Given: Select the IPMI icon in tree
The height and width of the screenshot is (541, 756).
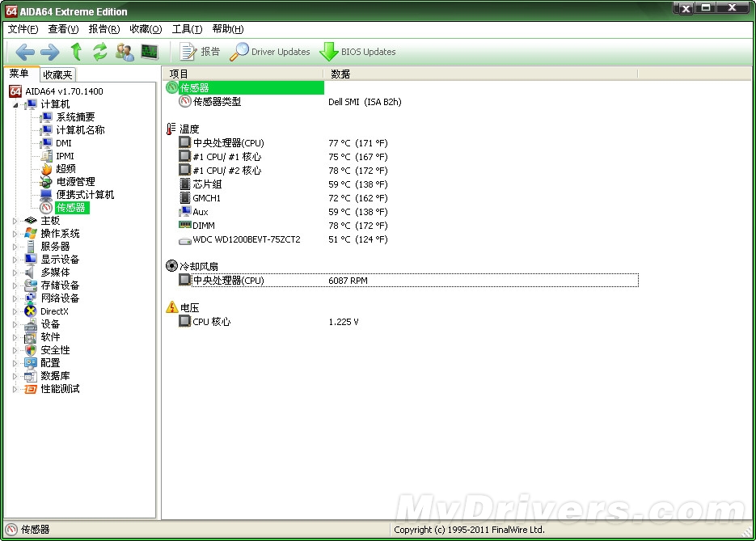Looking at the screenshot, I should pos(46,156).
